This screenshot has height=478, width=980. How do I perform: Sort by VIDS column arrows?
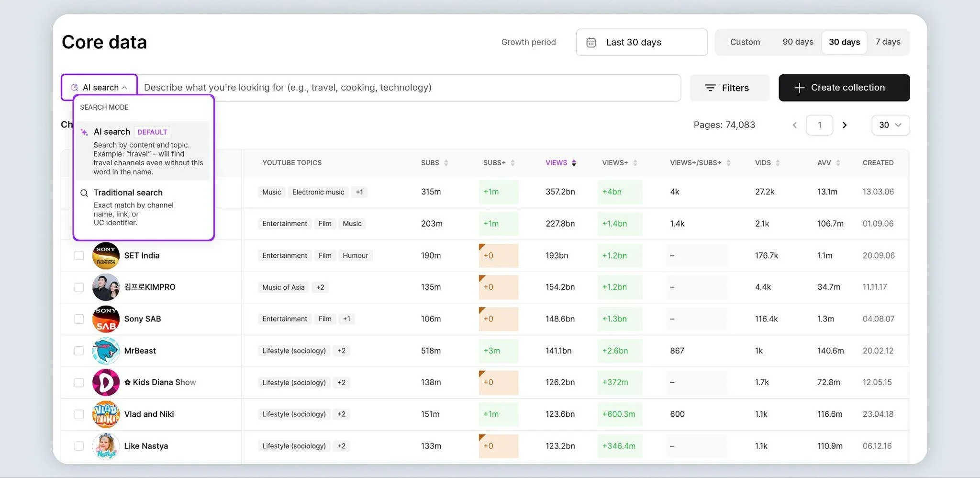pos(778,163)
